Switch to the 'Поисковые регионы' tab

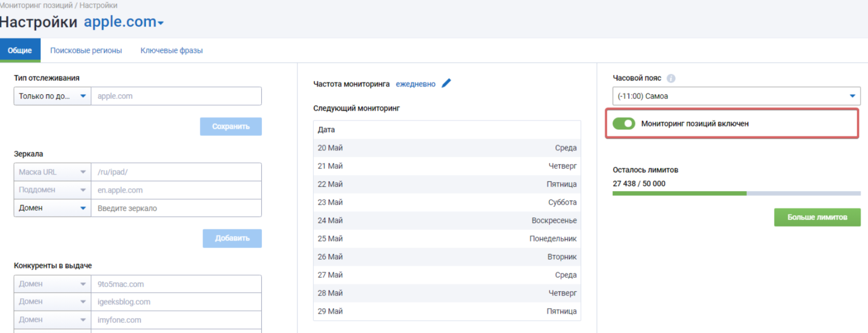(86, 51)
